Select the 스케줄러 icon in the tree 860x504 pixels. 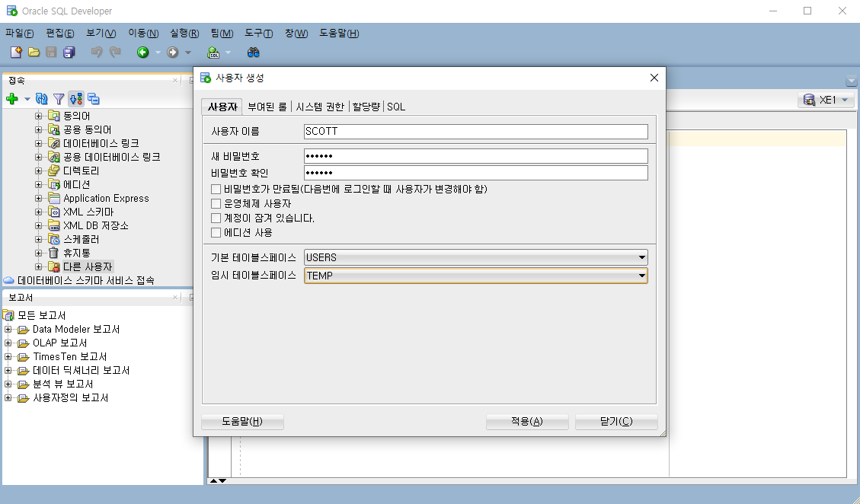click(x=54, y=239)
